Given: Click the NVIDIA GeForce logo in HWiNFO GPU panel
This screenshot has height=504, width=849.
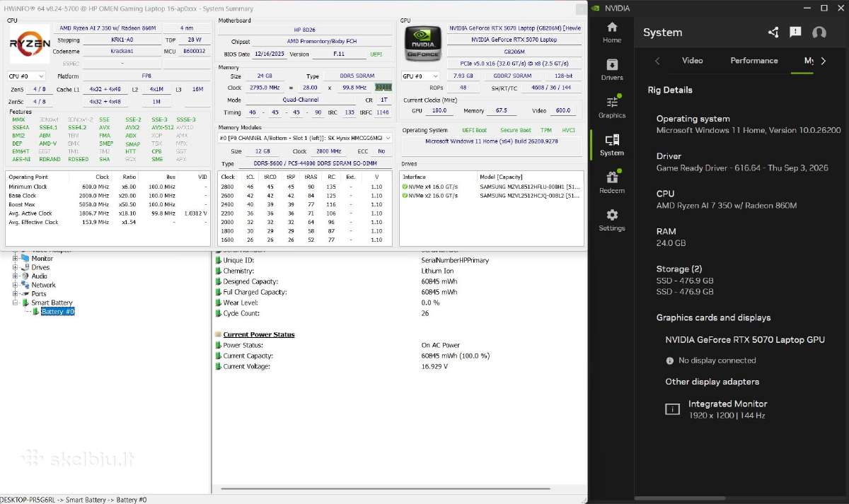Looking at the screenshot, I should pos(422,44).
